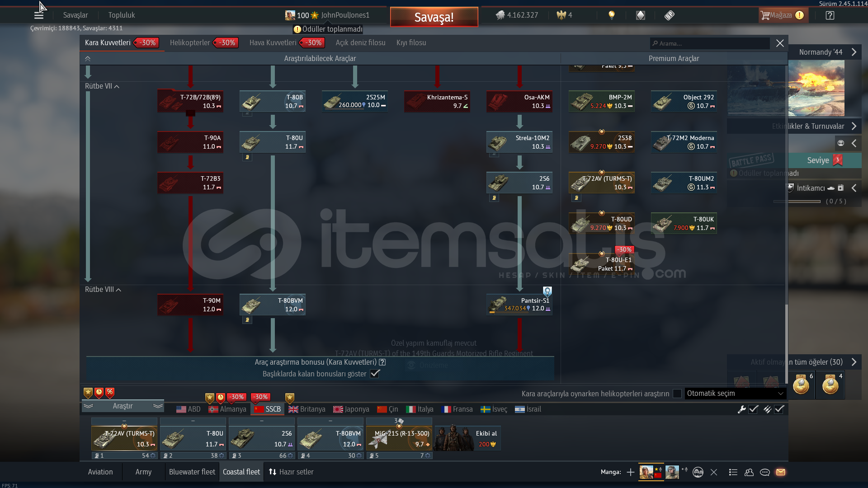Viewport: 868px width, 488px height.
Task: Open the chat bubble icon
Action: 765,472
